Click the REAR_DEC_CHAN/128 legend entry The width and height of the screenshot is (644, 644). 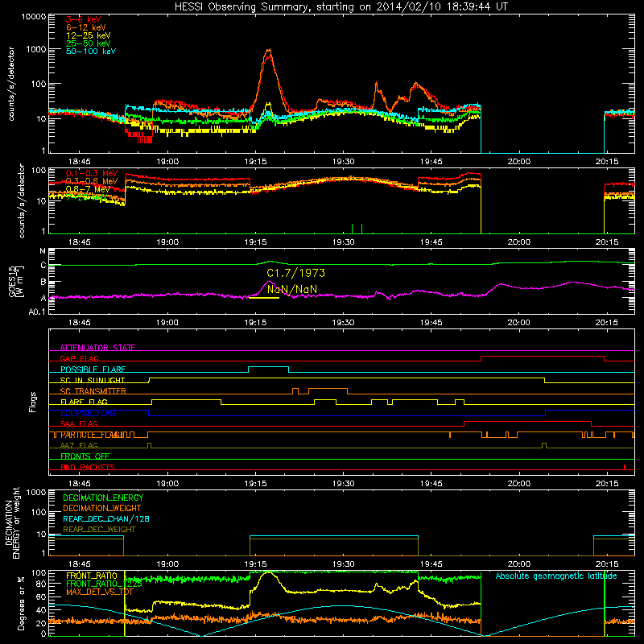106,518
